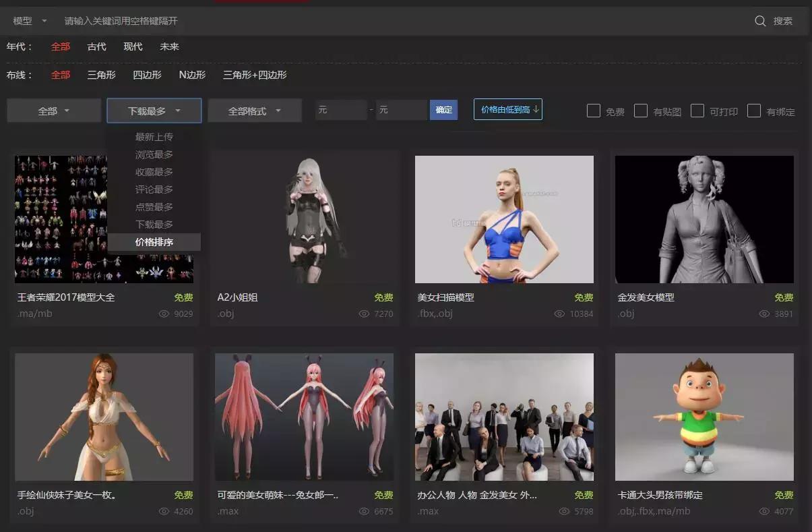
Task: Click the search magnifier icon
Action: [760, 21]
